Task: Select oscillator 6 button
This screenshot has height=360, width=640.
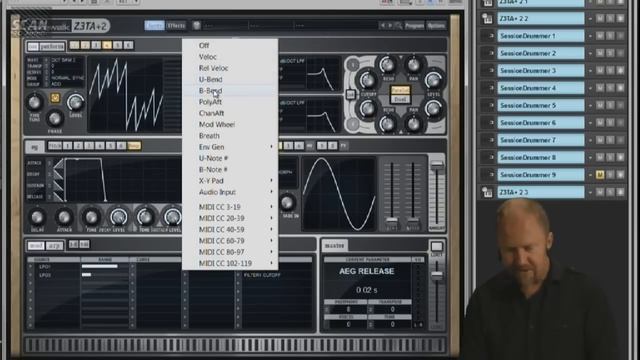Action: [x=128, y=45]
